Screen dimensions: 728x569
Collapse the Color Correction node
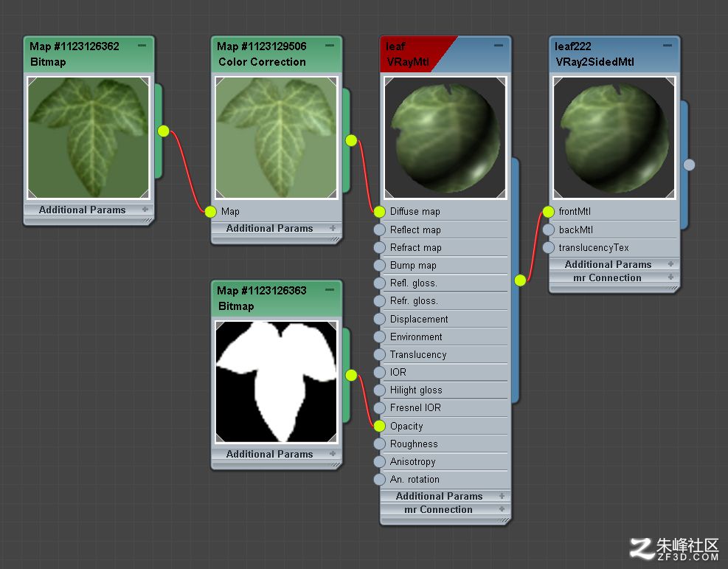tap(330, 46)
